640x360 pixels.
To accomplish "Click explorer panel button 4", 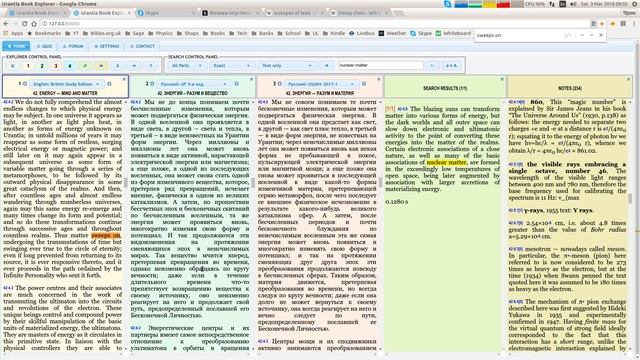I will point(70,66).
